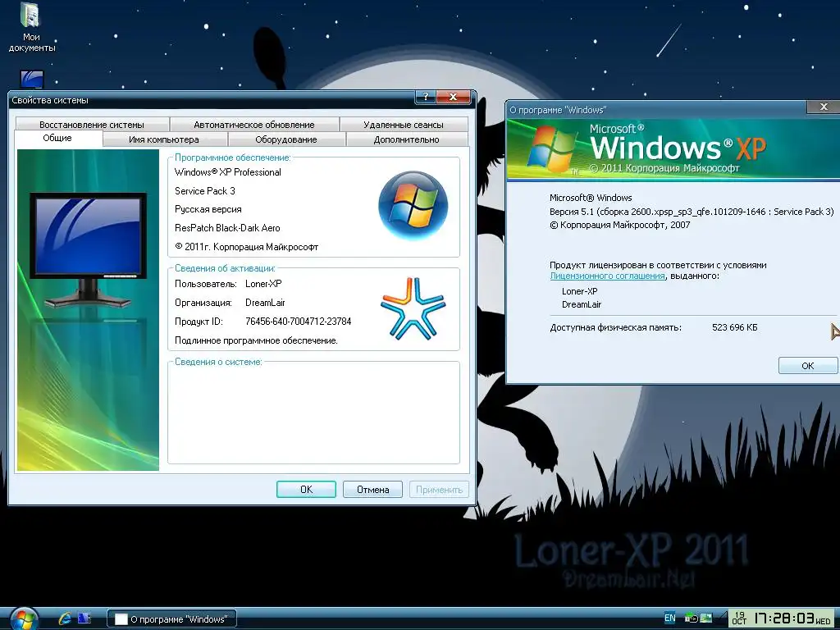Open the desktop icon below Мои документы
Viewport: 840px width, 630px height.
point(32,80)
